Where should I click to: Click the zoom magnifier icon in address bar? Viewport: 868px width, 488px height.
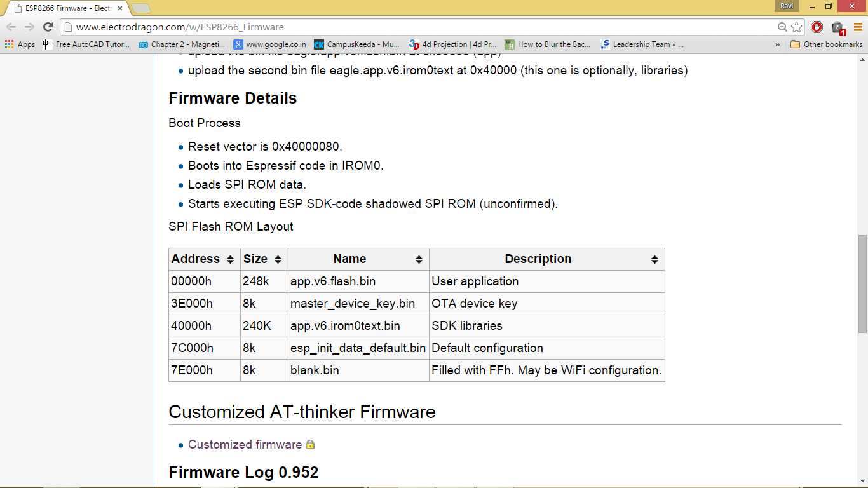781,28
